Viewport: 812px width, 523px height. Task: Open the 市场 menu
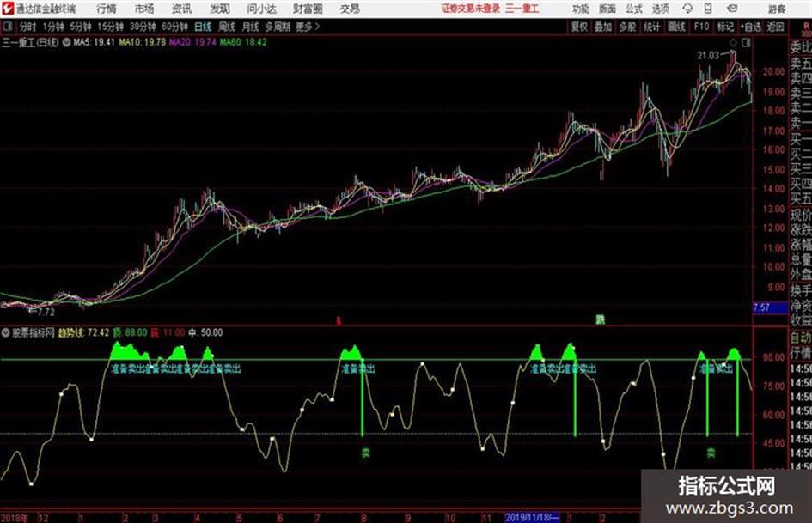[x=144, y=9]
